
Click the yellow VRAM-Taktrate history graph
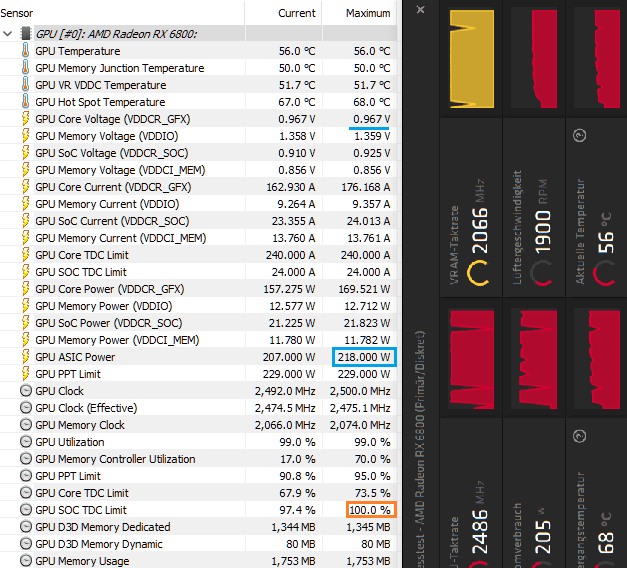click(472, 59)
